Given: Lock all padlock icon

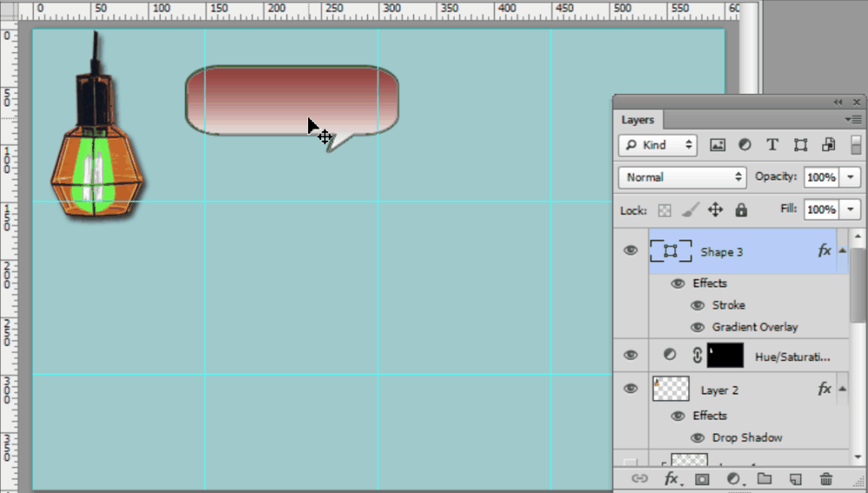Looking at the screenshot, I should click(x=741, y=210).
